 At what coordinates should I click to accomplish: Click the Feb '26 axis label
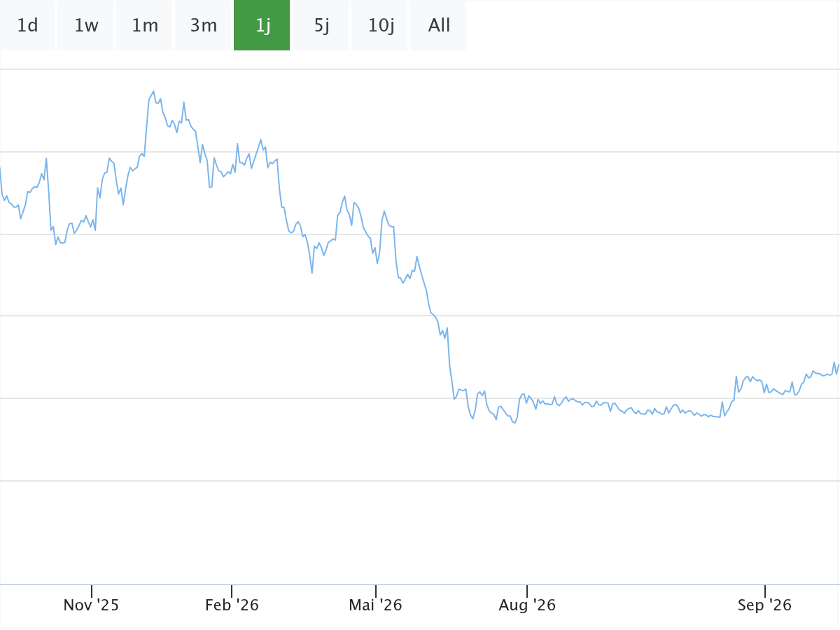click(232, 605)
